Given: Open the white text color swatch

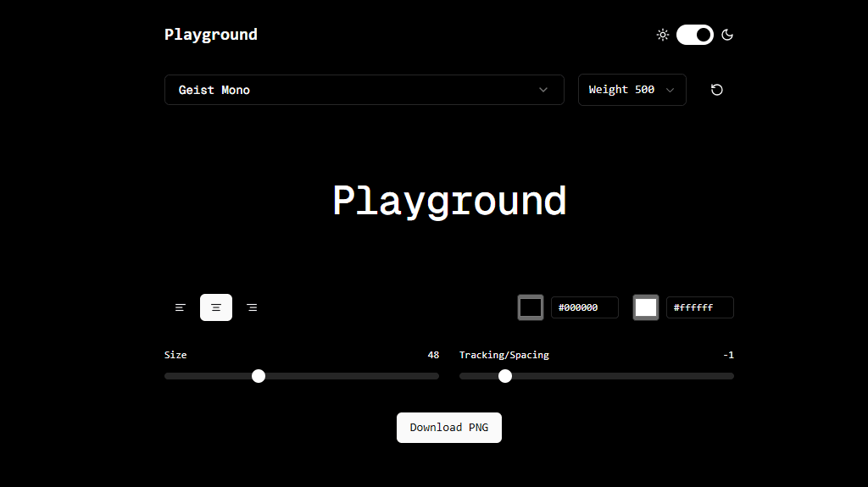Looking at the screenshot, I should coord(646,307).
